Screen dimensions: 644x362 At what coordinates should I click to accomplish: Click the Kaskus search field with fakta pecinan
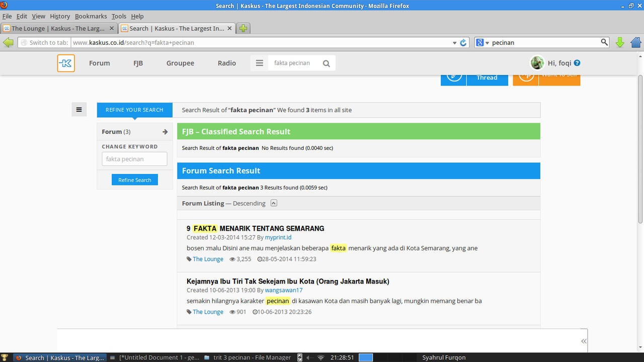coord(293,63)
